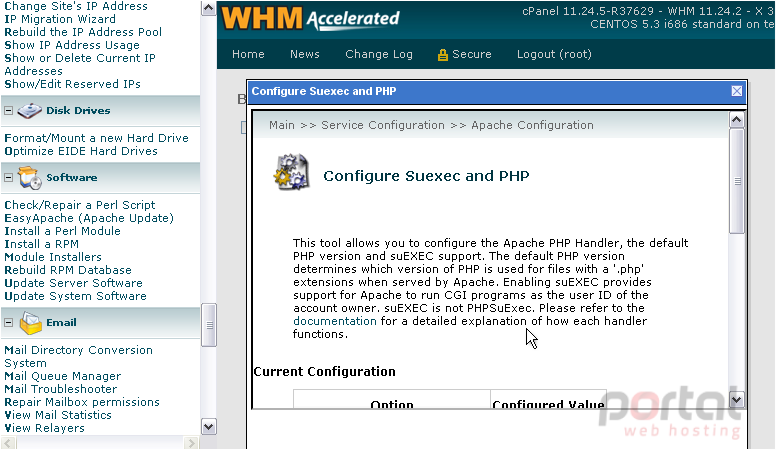This screenshot has width=776, height=450.
Task: Click the Disk Drives hard drive icon
Action: coord(29,110)
